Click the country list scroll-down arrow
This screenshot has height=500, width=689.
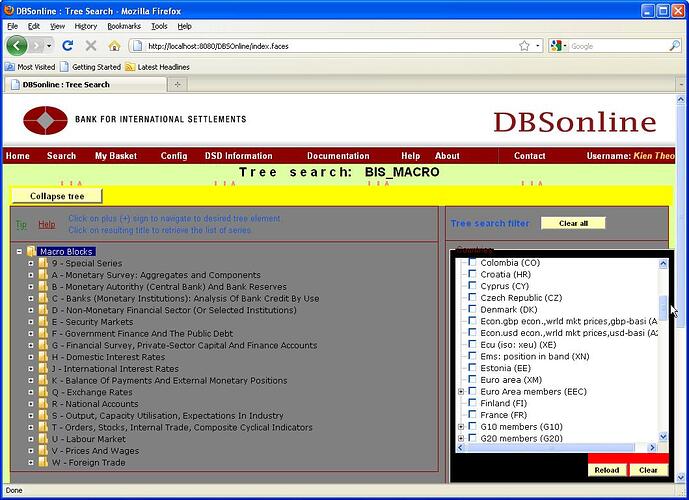point(663,437)
